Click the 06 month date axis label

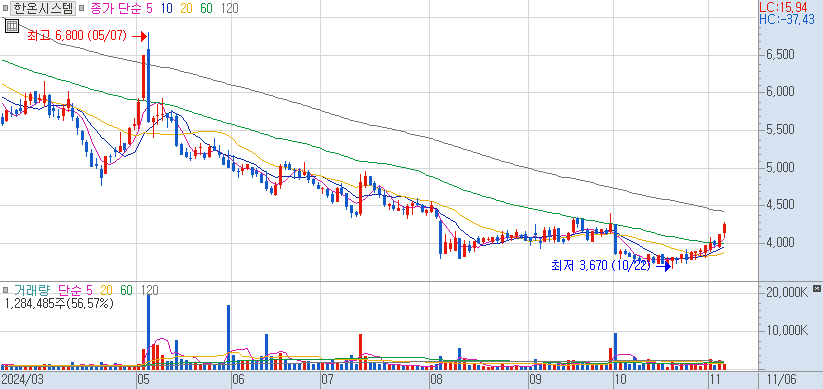(238, 379)
